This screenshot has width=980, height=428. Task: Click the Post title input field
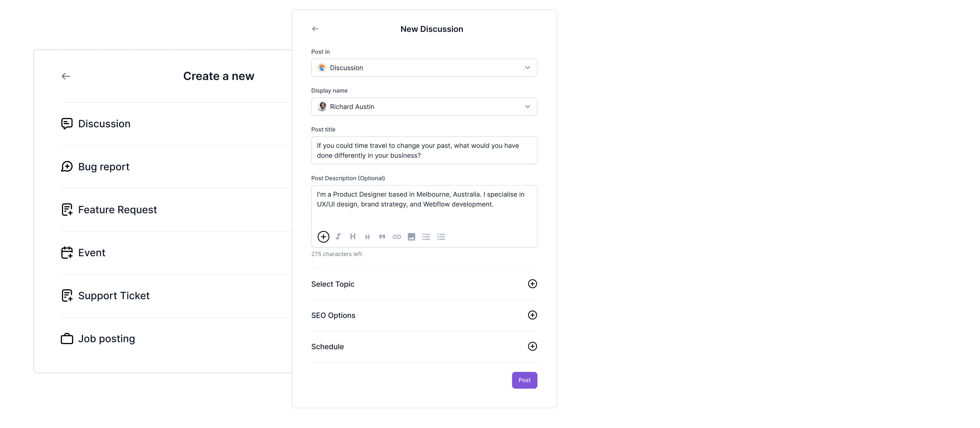coord(424,150)
